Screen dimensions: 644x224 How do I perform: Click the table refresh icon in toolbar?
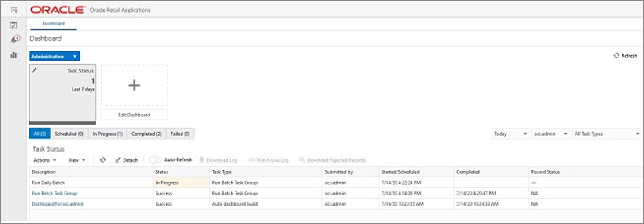pyautogui.click(x=102, y=160)
